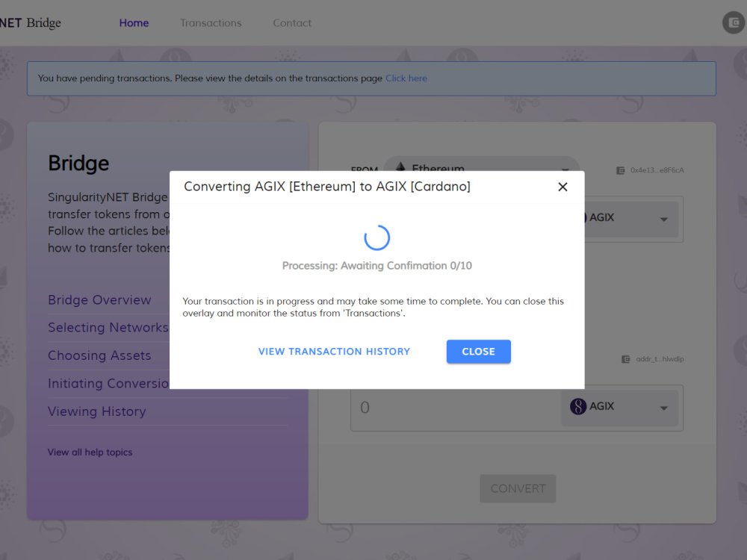Click the wallet icon next to 0x4e13...e8F6cA
747x560 pixels.
(620, 170)
